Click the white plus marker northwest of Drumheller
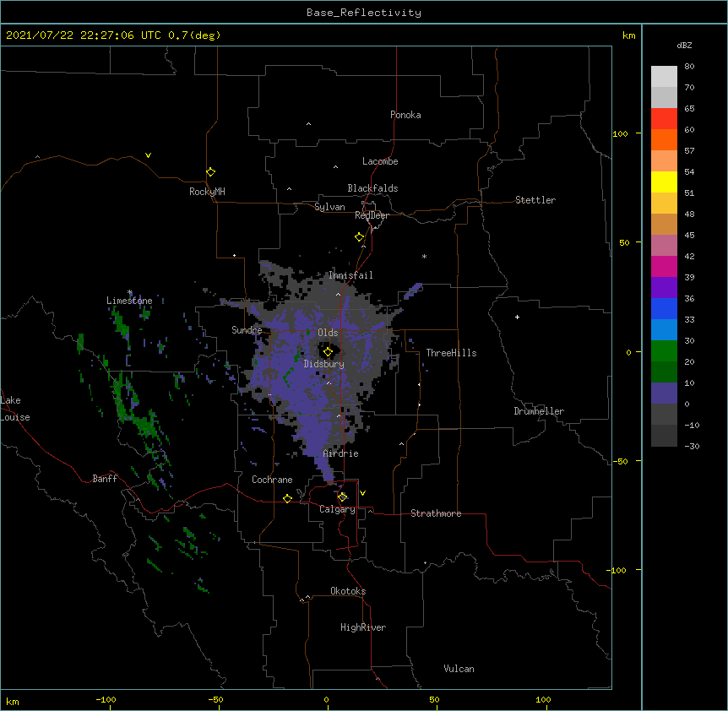The height and width of the screenshot is (711, 728). tap(517, 317)
